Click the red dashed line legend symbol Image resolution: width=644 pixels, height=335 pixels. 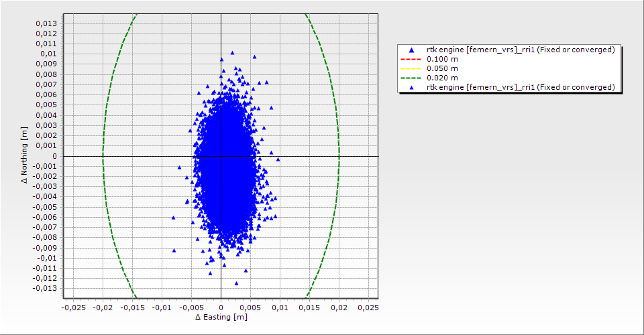411,60
